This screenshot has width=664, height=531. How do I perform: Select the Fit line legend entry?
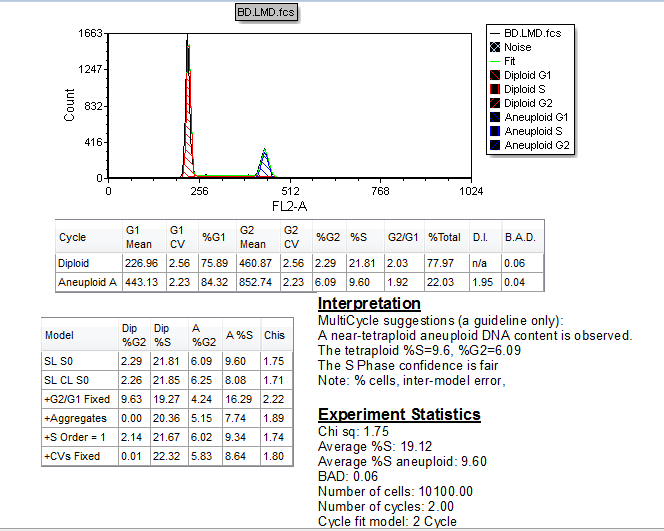click(510, 61)
